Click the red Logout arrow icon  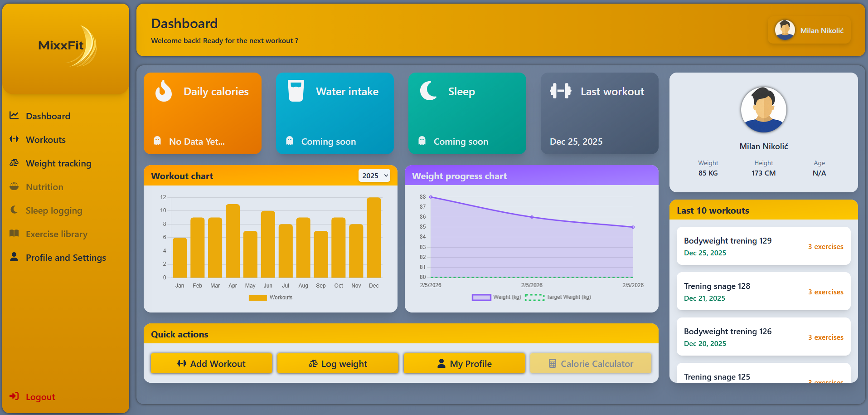pyautogui.click(x=14, y=396)
